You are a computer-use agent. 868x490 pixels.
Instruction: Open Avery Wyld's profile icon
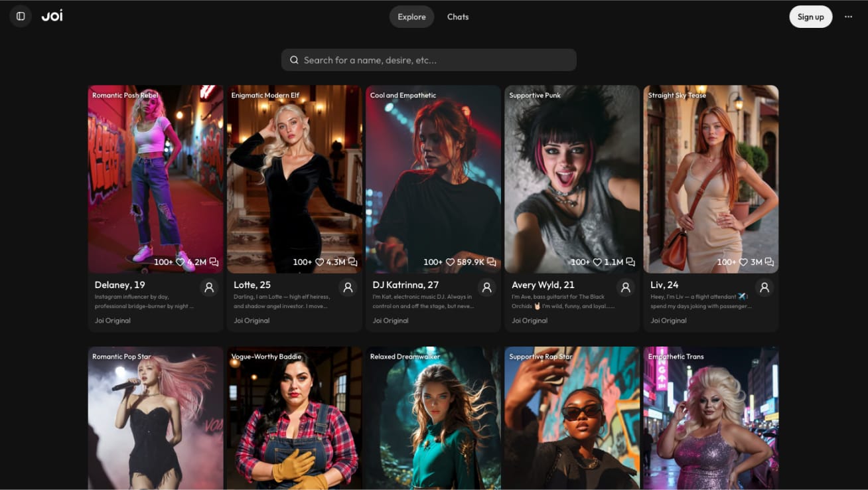[625, 287]
